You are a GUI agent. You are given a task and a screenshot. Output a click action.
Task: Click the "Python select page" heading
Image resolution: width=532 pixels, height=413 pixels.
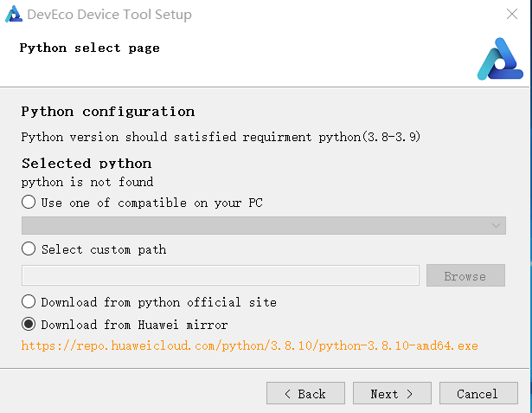coord(89,48)
